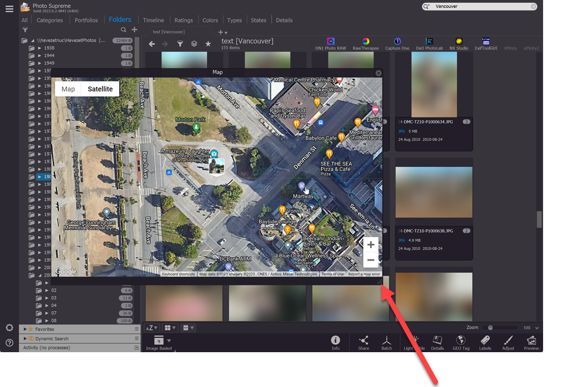Screen dimensions: 588x387
Task: Open map Terms of Use
Action: click(332, 274)
